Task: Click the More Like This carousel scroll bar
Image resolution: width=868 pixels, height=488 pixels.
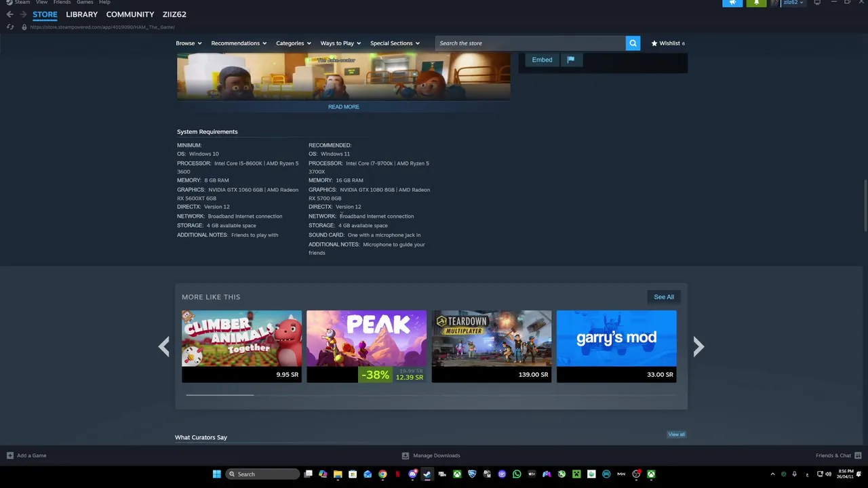Action: click(220, 394)
